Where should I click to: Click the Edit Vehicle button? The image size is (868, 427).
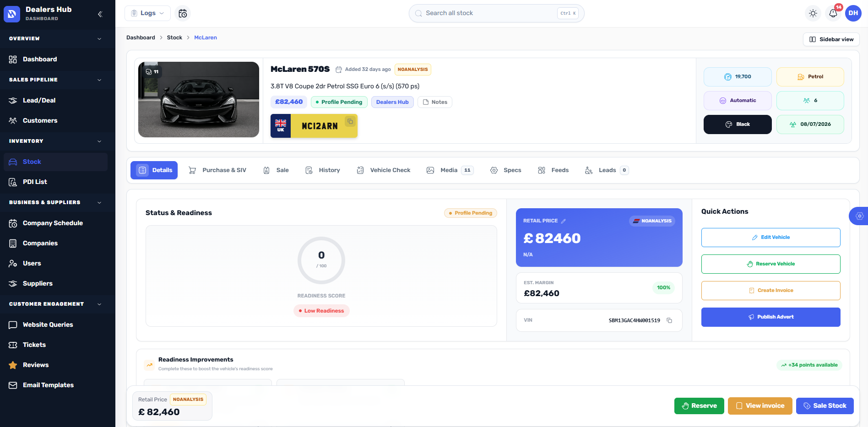click(x=770, y=238)
